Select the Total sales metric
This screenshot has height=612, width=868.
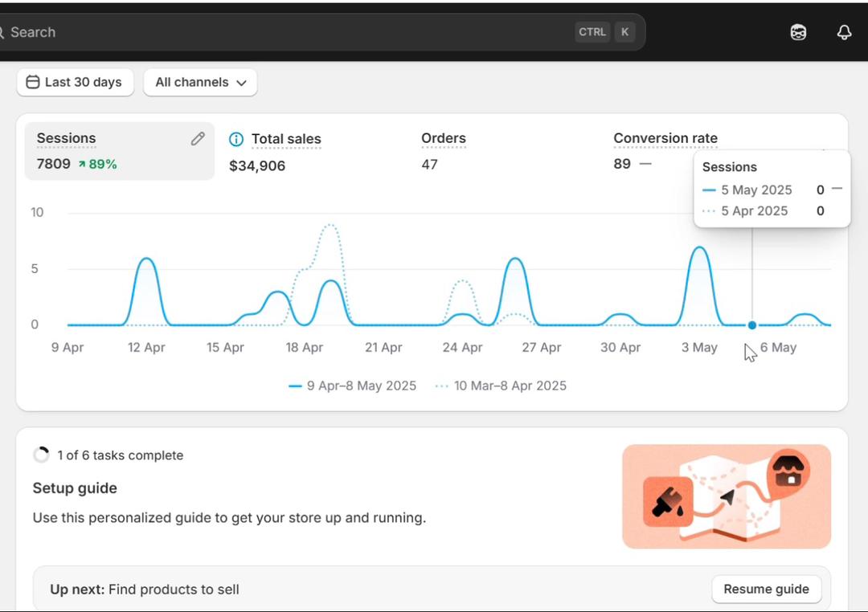(286, 139)
